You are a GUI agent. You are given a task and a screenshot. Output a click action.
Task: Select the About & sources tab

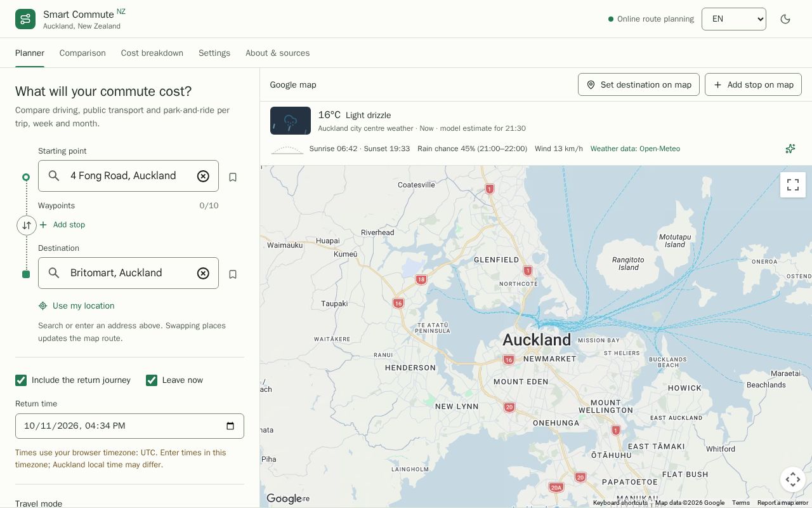[x=278, y=53]
